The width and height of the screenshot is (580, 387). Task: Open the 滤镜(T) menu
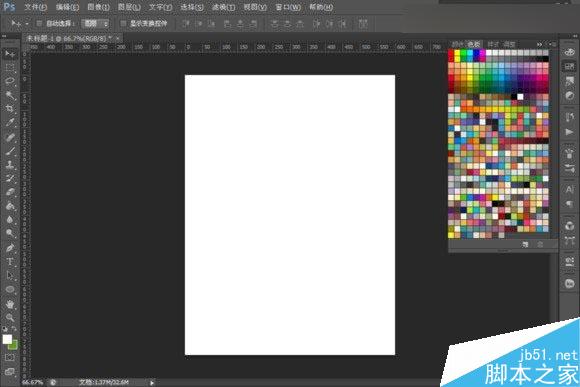(x=223, y=7)
